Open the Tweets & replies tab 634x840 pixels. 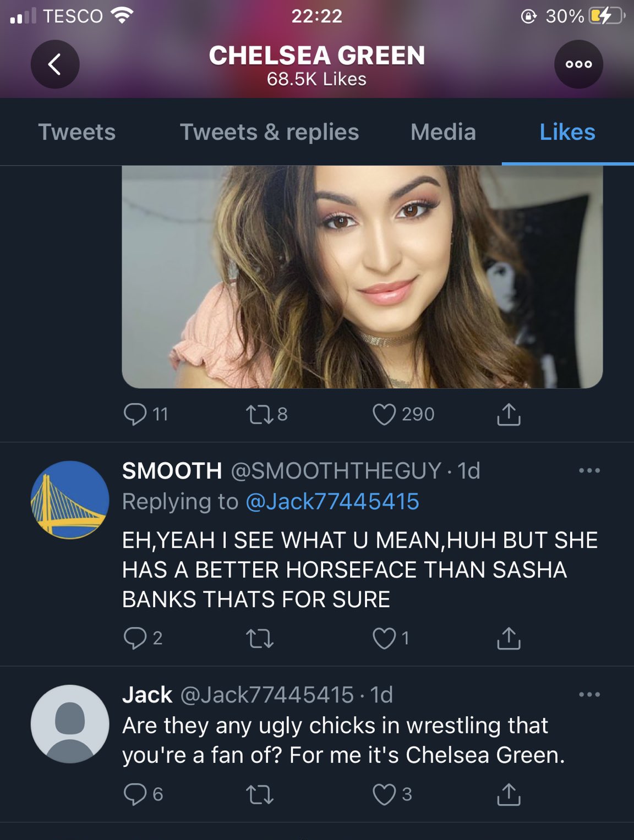[269, 132]
